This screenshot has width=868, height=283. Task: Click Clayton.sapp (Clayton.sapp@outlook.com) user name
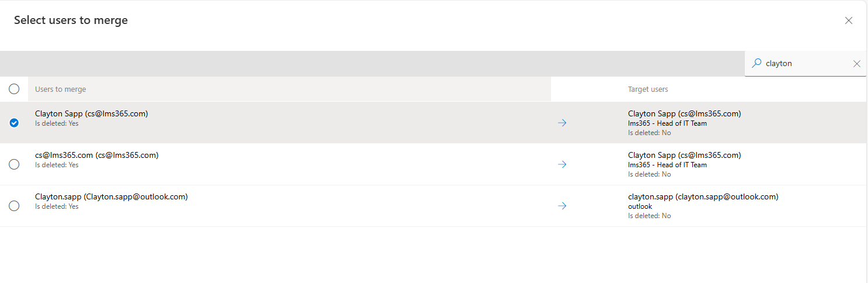111,196
